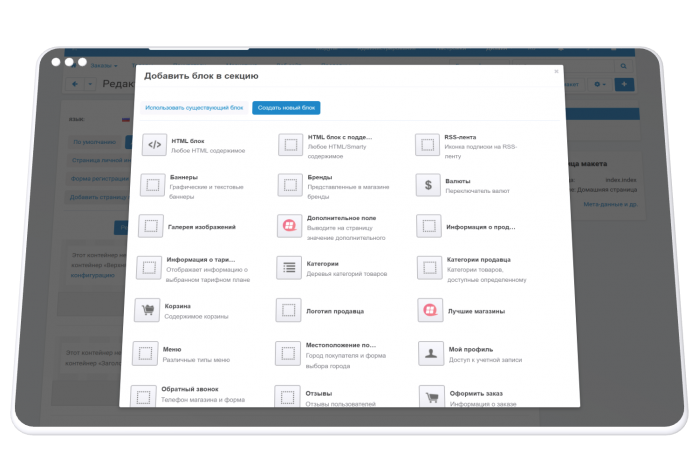Go back with the arrow button in the background window
The image size is (700, 466).
click(x=75, y=84)
